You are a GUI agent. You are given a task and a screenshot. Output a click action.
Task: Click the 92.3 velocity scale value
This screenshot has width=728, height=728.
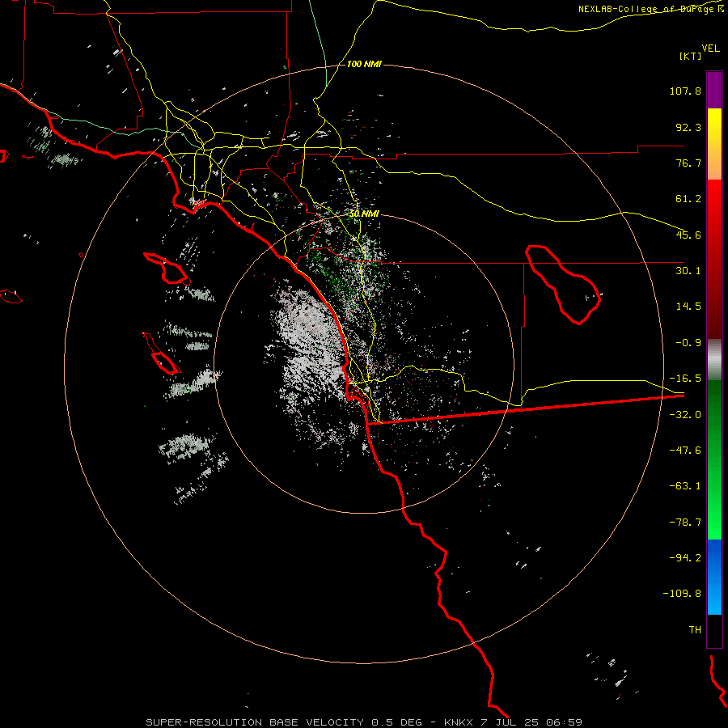tap(688, 127)
